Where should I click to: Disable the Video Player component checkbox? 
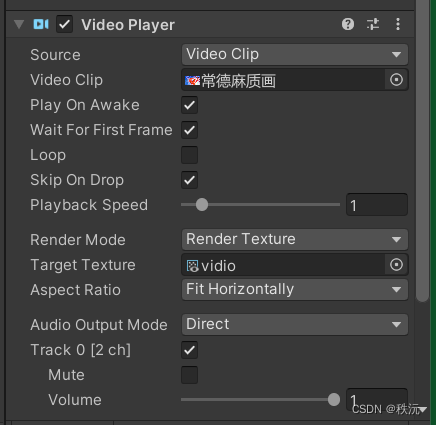64,24
